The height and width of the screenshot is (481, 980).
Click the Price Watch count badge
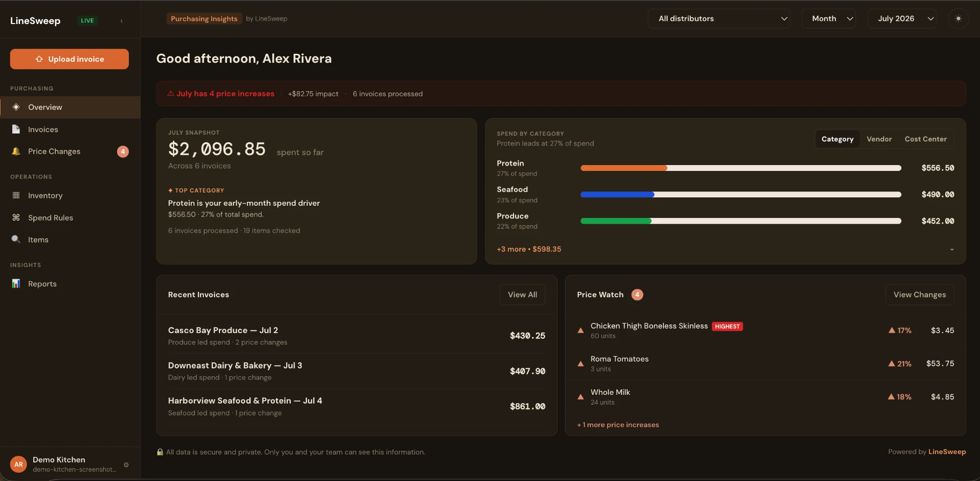[637, 294]
